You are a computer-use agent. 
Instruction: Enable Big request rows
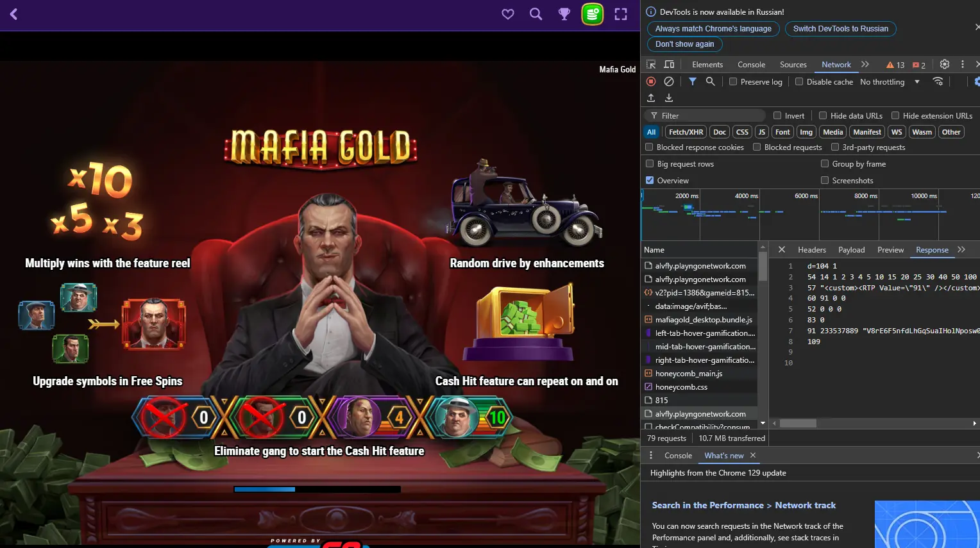pyautogui.click(x=650, y=163)
